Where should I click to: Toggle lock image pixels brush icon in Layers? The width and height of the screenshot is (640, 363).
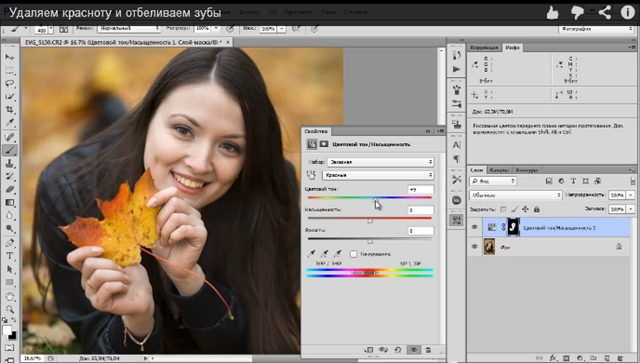click(514, 209)
